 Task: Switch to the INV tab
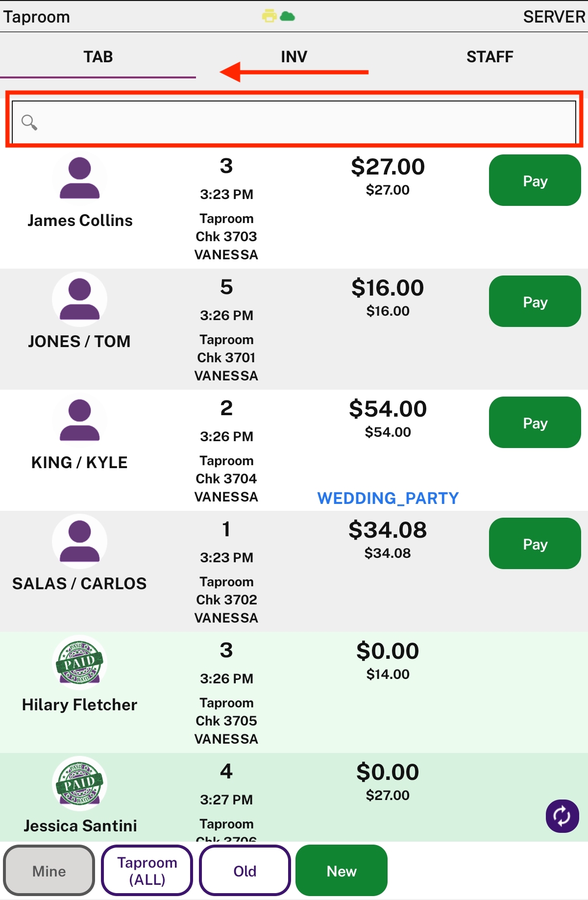[x=294, y=57]
